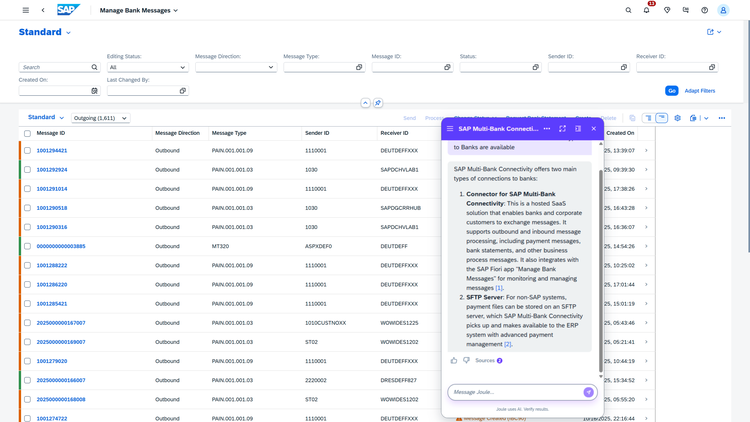Open message ID 1001290316 link
Screen dimensions: 750x422
tap(52, 227)
